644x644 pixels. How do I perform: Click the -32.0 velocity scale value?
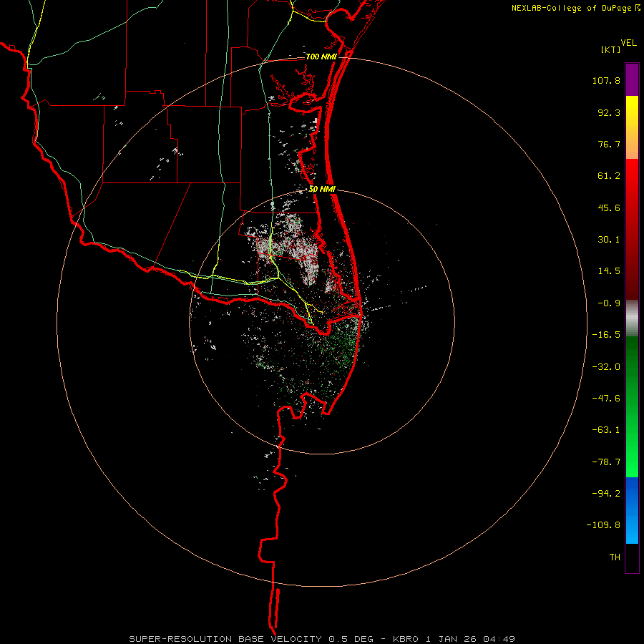(606, 367)
